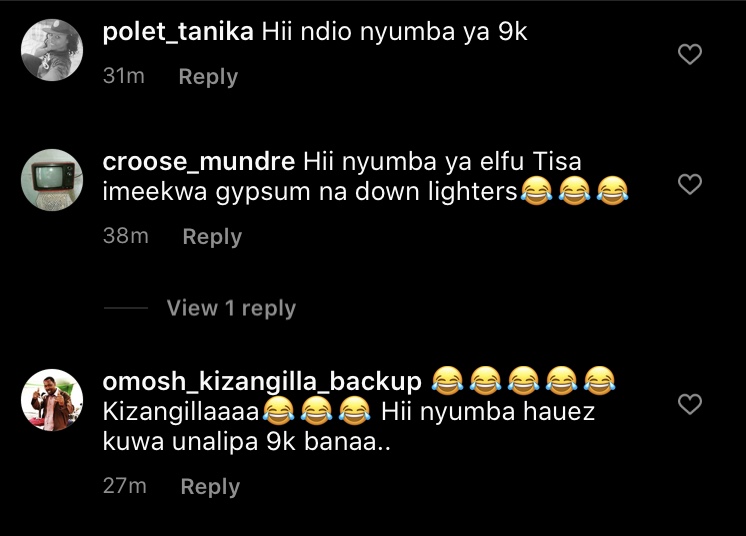746x536 pixels.
Task: Select the 'kuwa unalipa 9k banaa..' comment line
Action: [x=246, y=441]
